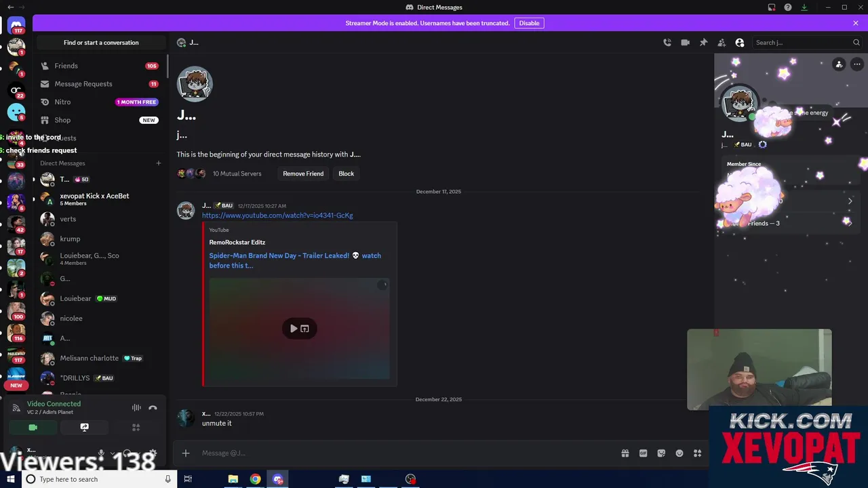Open Chrome from taskbar
Screen dimensions: 868x488
click(x=255, y=479)
